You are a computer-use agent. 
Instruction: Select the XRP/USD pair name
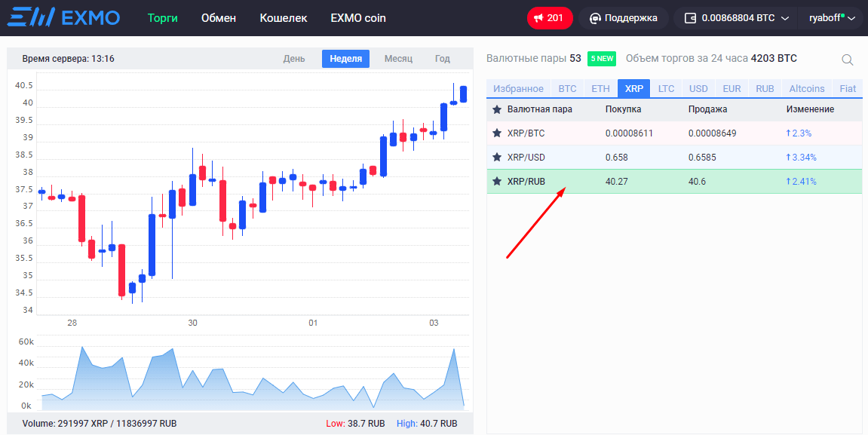526,157
